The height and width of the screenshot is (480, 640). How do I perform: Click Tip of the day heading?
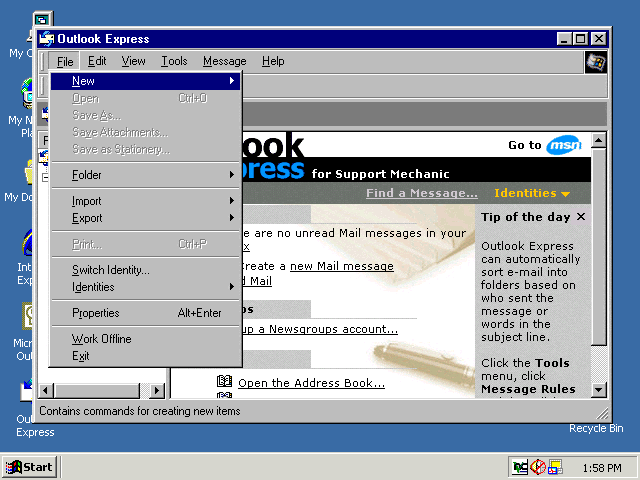click(525, 217)
